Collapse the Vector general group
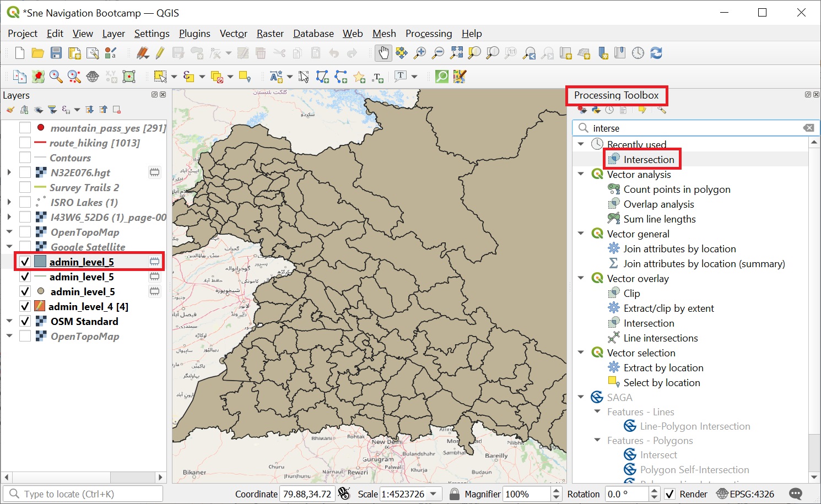 coord(581,234)
